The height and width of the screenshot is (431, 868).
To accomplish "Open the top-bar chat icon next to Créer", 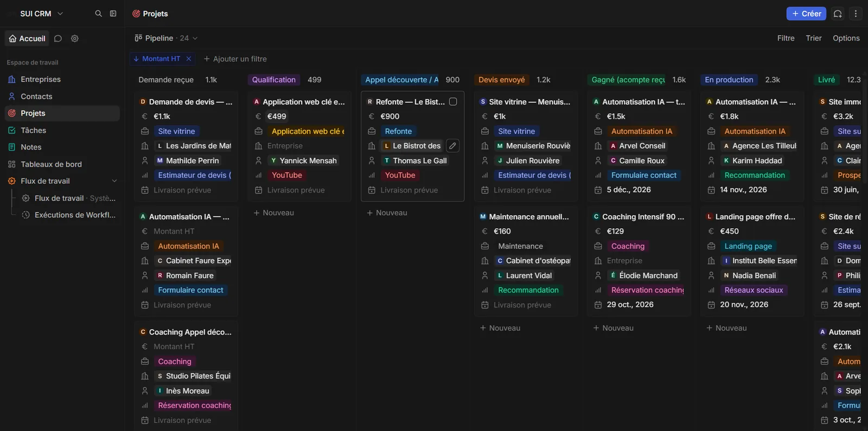I will pos(838,14).
